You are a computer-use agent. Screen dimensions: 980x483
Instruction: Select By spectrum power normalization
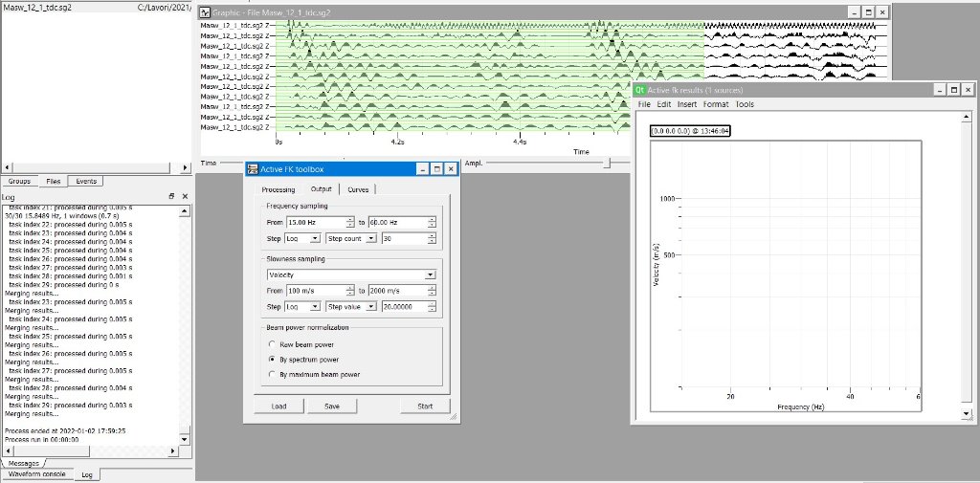click(x=273, y=359)
